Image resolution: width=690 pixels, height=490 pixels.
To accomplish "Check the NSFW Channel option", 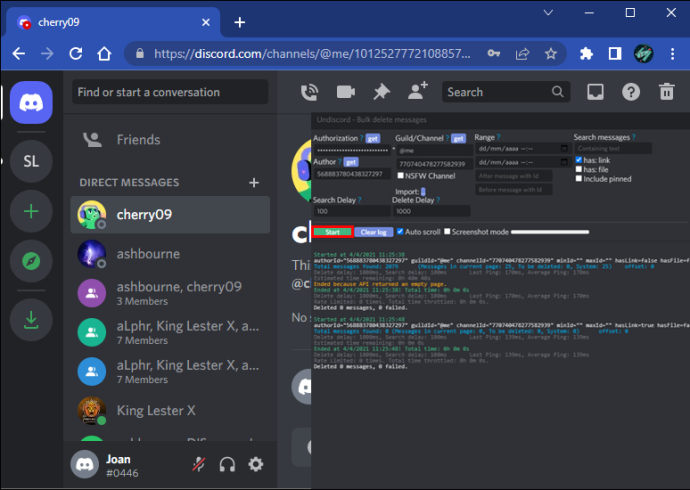I will point(400,176).
